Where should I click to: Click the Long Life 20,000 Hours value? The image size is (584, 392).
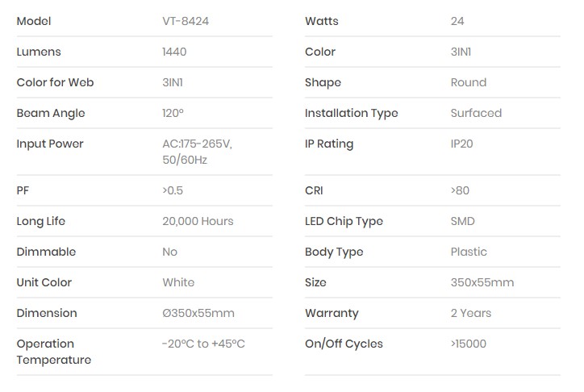198,221
